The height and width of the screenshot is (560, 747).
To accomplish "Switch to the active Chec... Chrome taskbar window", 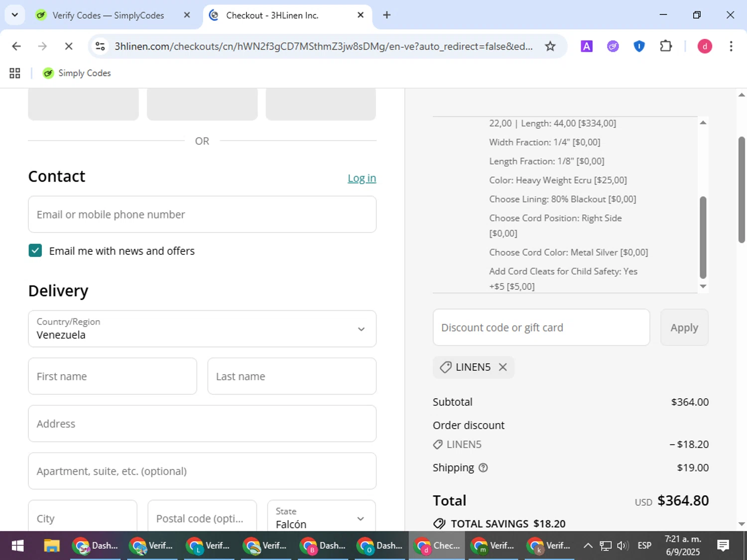I will 437,546.
